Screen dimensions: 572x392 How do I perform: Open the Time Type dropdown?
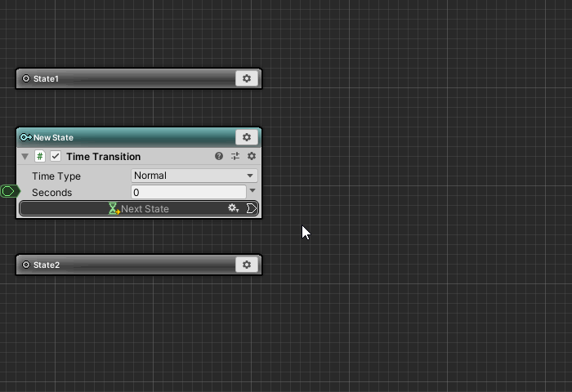click(194, 176)
